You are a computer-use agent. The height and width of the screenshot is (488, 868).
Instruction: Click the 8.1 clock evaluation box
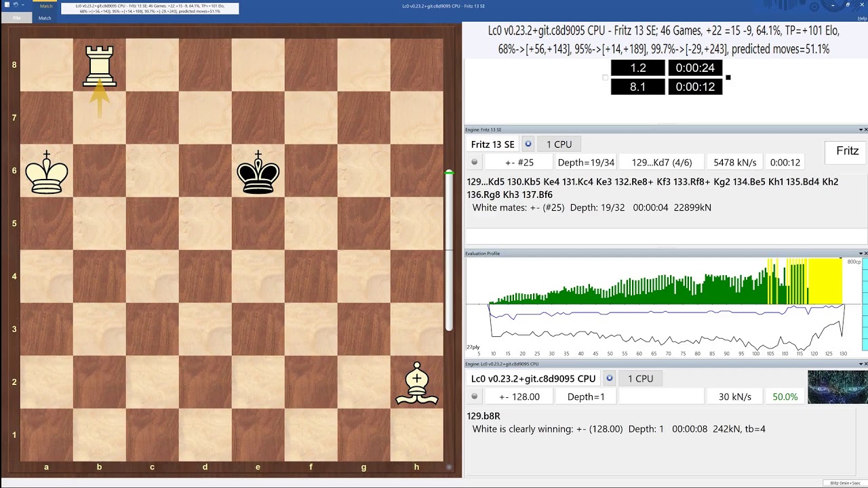(x=638, y=87)
